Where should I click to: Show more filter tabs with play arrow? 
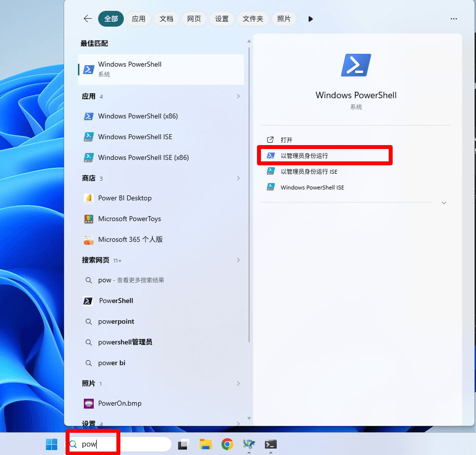coord(310,19)
